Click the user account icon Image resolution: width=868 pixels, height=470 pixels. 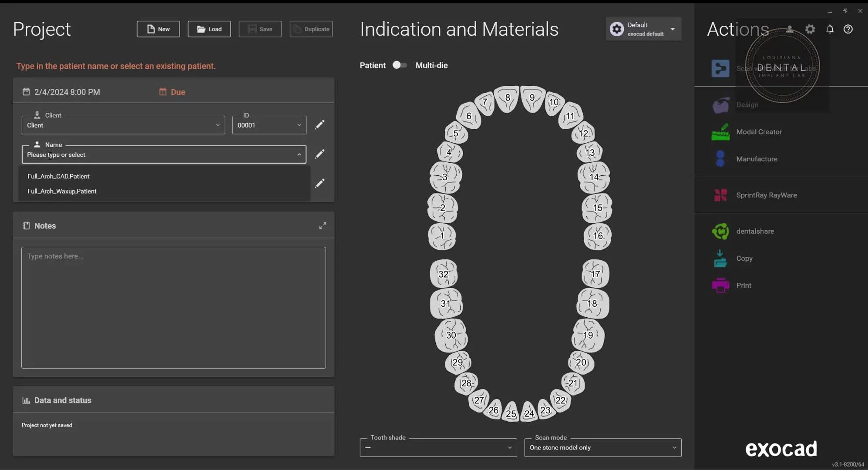coord(790,29)
